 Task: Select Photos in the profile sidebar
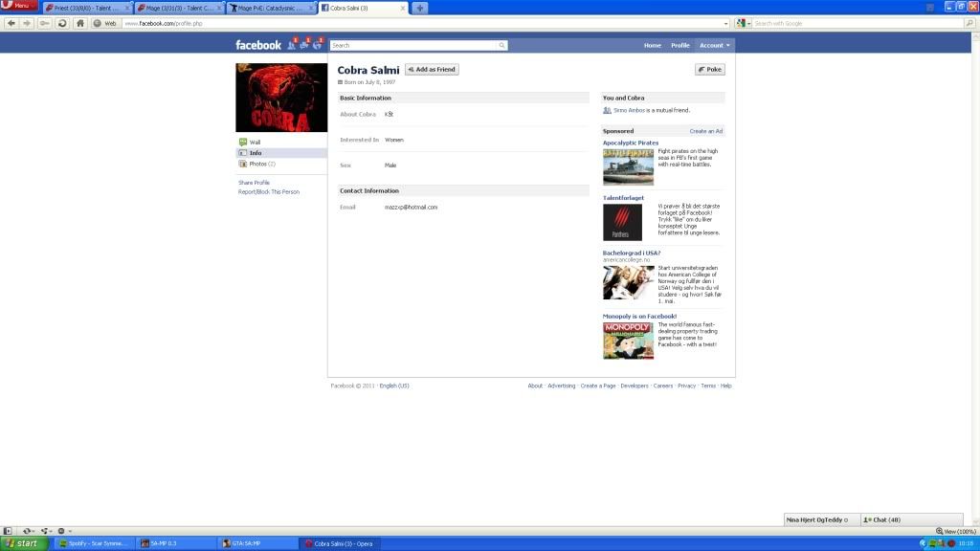[x=257, y=164]
